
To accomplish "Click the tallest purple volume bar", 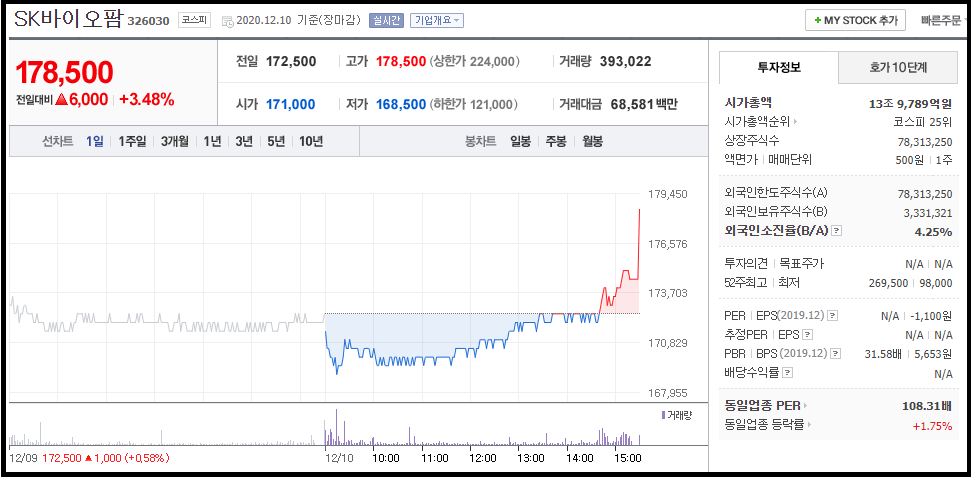I will (336, 427).
